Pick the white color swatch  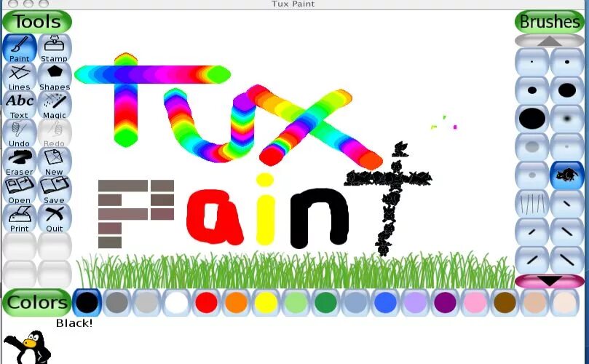[x=176, y=302]
